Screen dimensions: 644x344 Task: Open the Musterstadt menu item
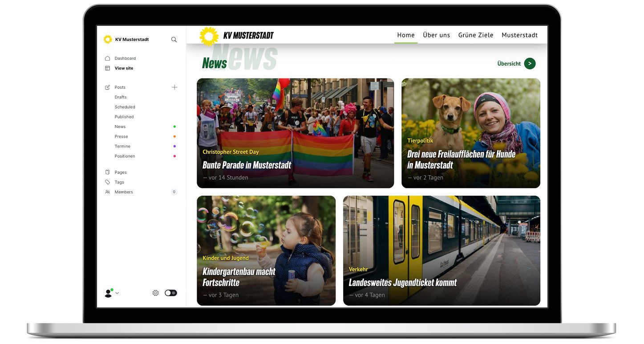point(520,35)
